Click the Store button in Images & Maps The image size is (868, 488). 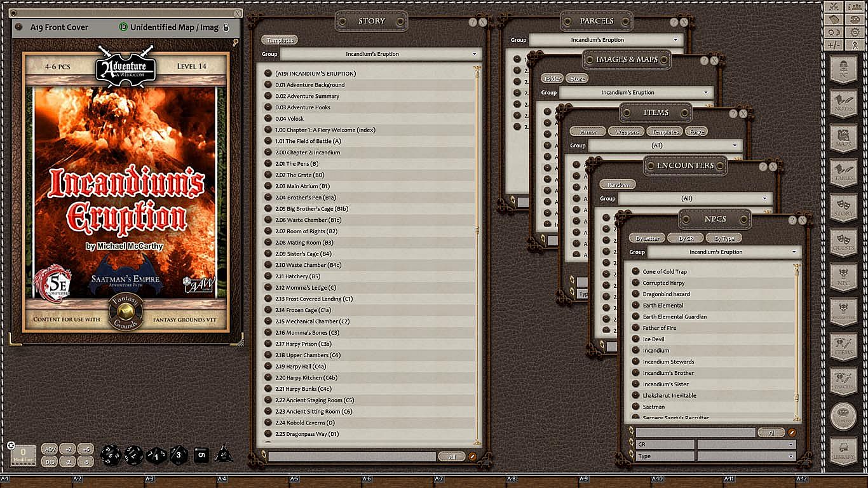coord(578,79)
